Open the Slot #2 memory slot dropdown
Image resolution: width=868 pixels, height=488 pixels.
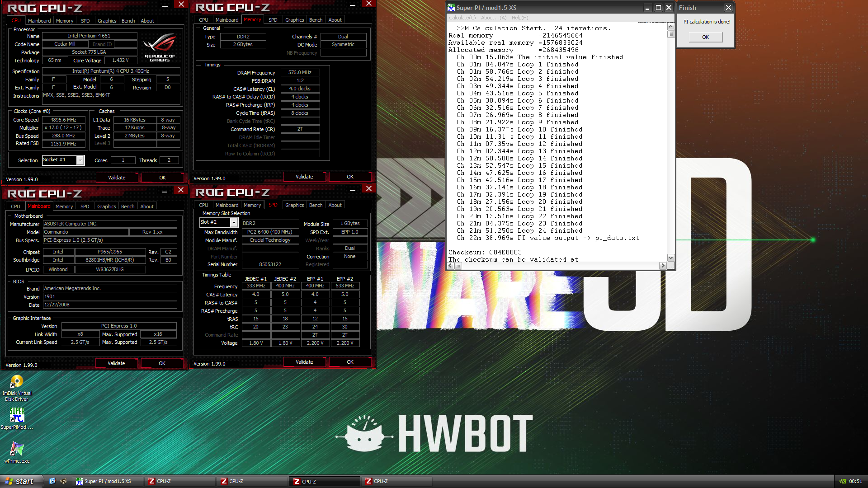click(234, 223)
